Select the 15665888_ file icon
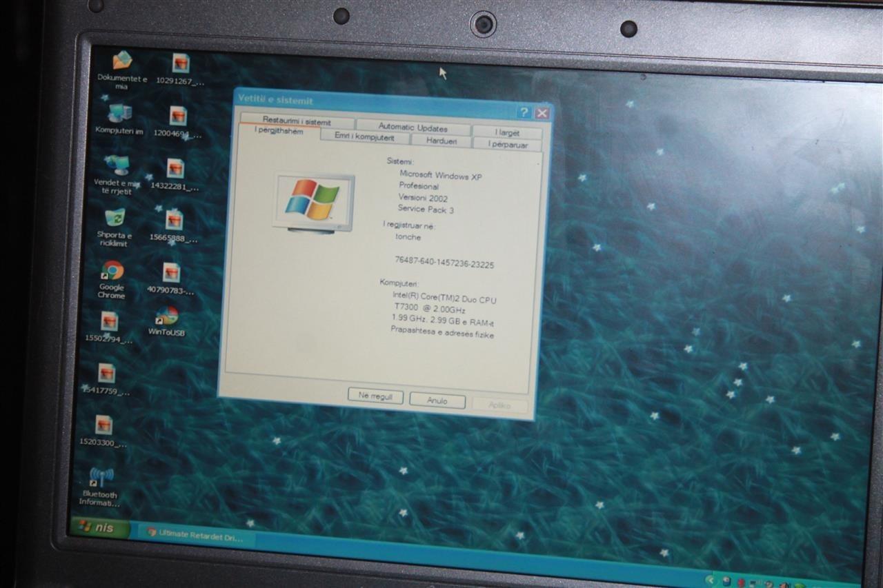 [x=173, y=226]
